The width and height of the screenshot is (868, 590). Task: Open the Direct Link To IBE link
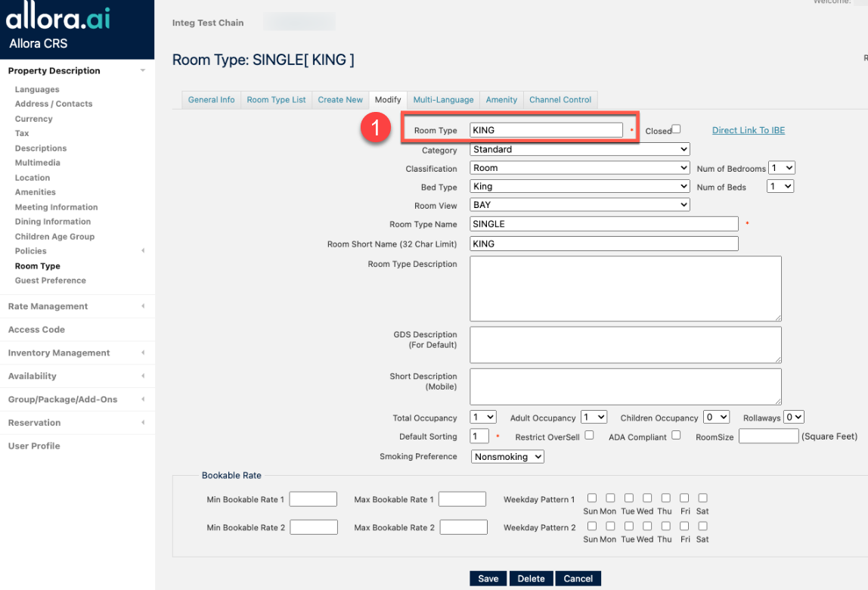(x=748, y=130)
